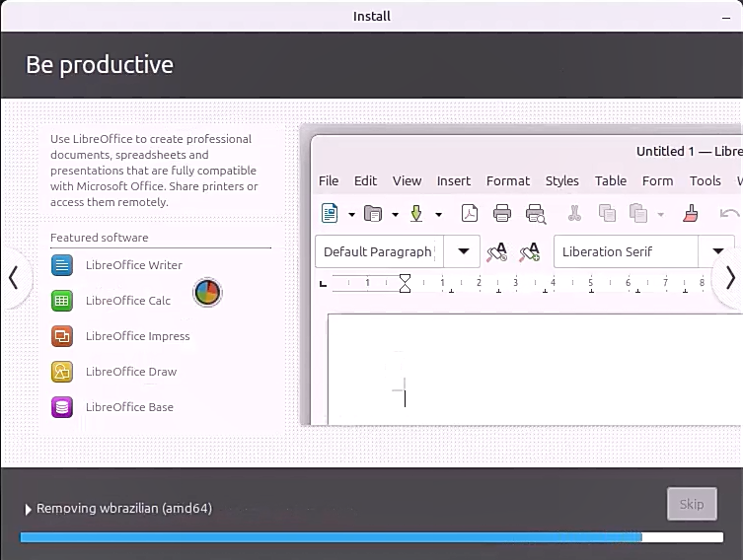This screenshot has height=560, width=743.
Task: Expand installation details next to Removing wbrazilian
Action: coord(28,510)
